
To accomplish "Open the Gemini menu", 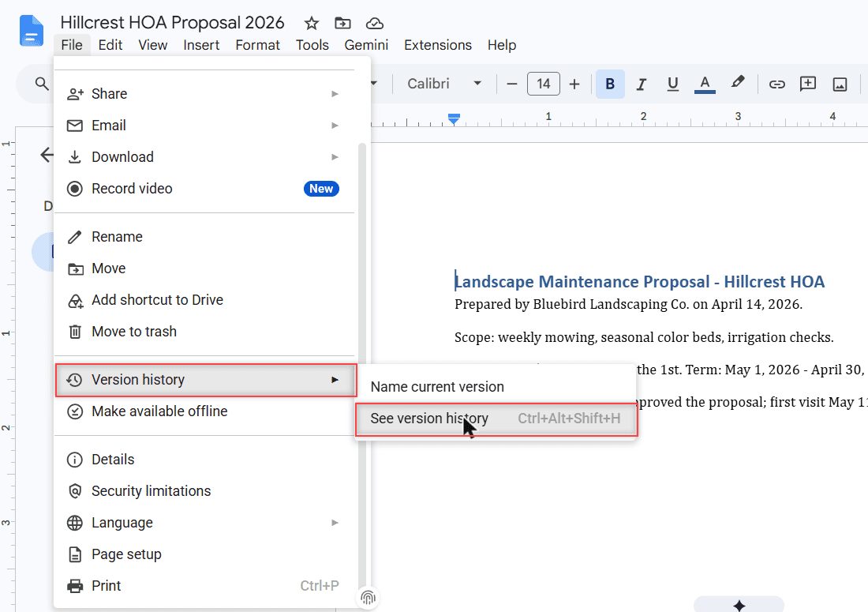I will point(366,45).
